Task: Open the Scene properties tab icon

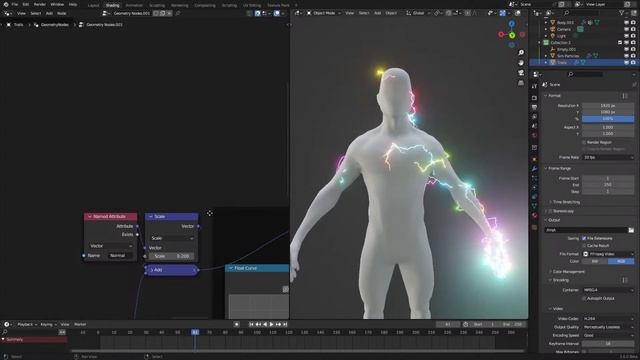Action: coord(534,126)
